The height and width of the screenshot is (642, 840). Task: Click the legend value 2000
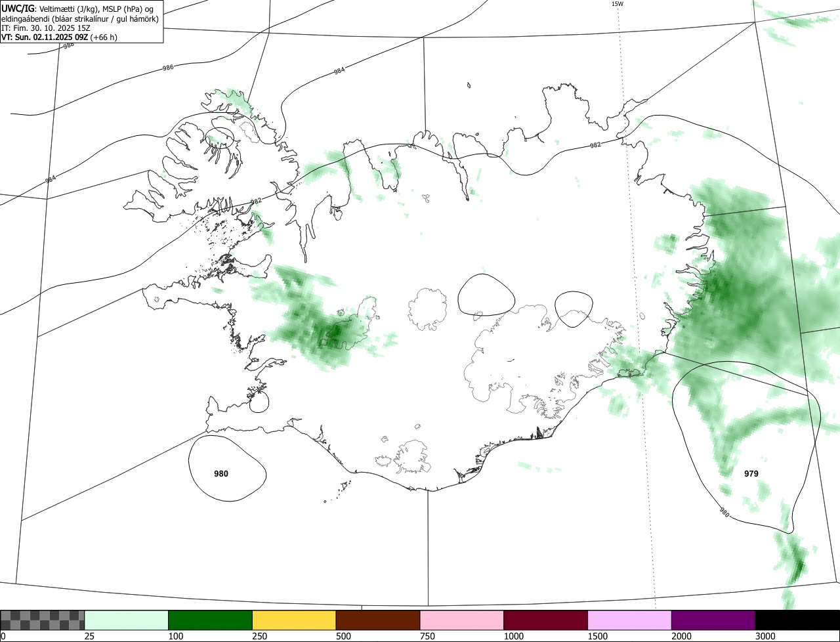click(x=681, y=636)
